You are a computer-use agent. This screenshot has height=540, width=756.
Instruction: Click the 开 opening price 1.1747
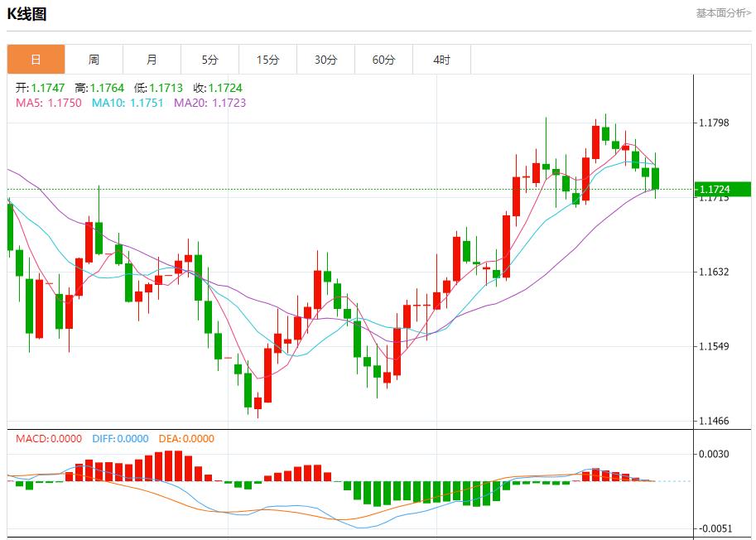tap(41, 88)
